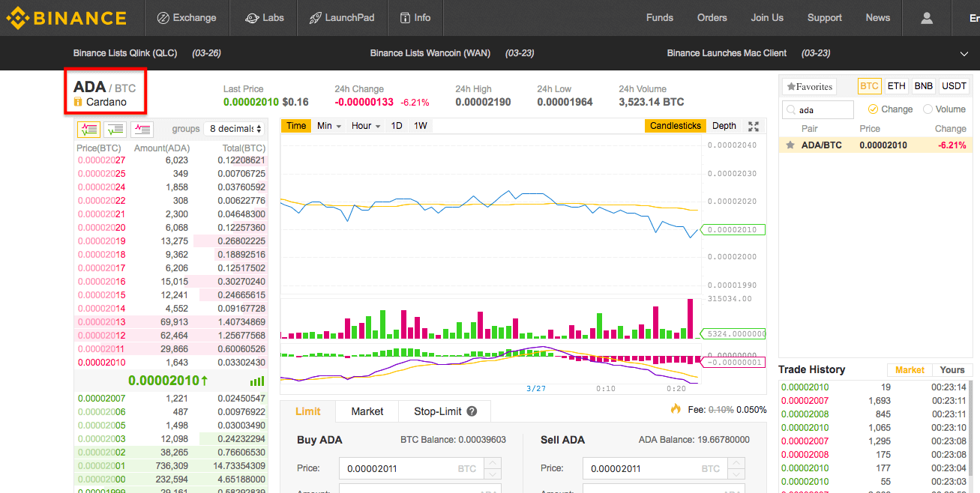Screen dimensions: 980x493
Task: Increase Sell price with up stepper arrow
Action: [736, 463]
